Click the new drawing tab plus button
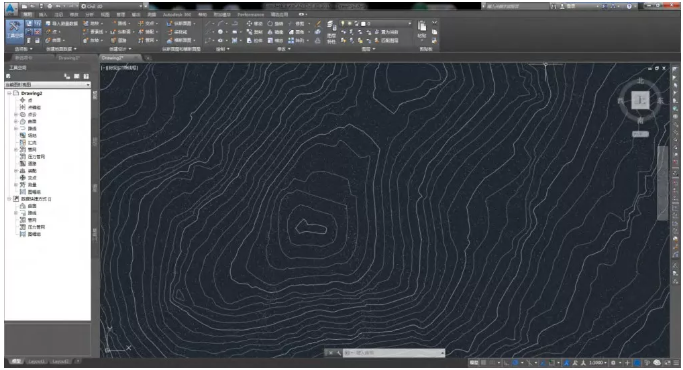Viewport: 683px width, 370px height. click(x=148, y=58)
